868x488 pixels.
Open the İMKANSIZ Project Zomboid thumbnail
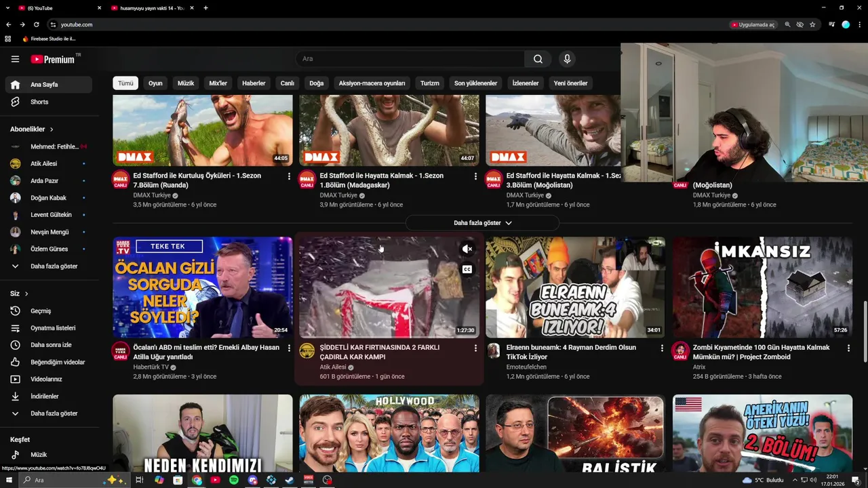[x=762, y=287]
